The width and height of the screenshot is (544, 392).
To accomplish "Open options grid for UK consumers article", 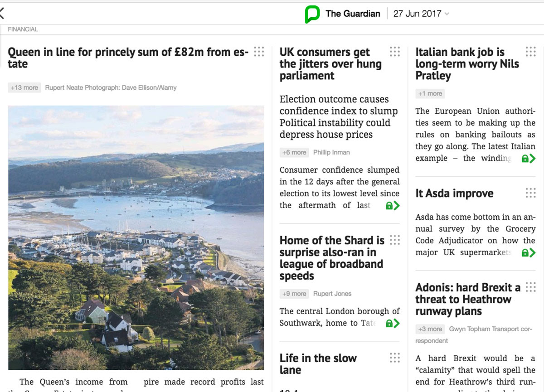I will 395,52.
